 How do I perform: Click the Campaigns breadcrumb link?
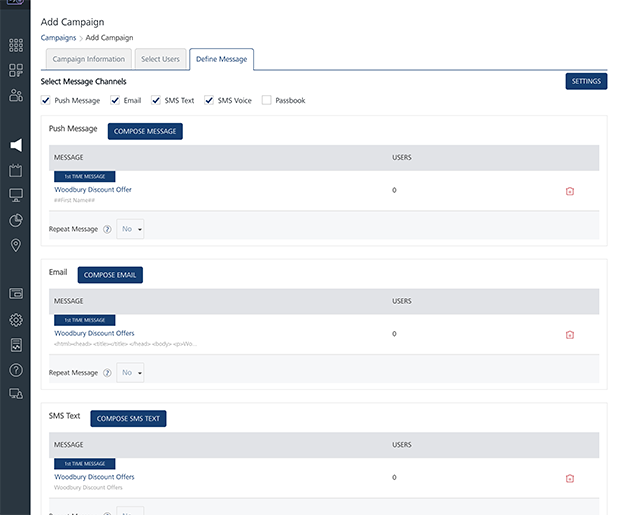click(x=58, y=37)
